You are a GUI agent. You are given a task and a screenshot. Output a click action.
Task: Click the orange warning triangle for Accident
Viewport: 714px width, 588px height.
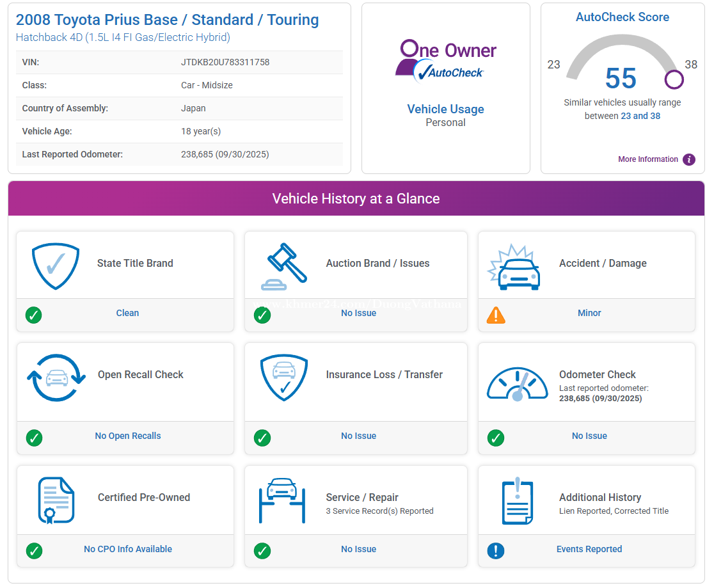point(496,315)
